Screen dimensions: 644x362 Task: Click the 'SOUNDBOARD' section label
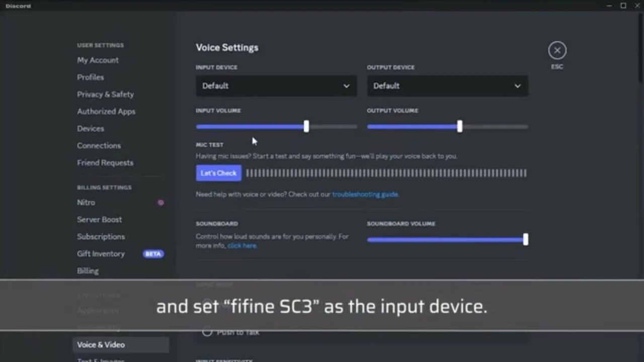217,224
